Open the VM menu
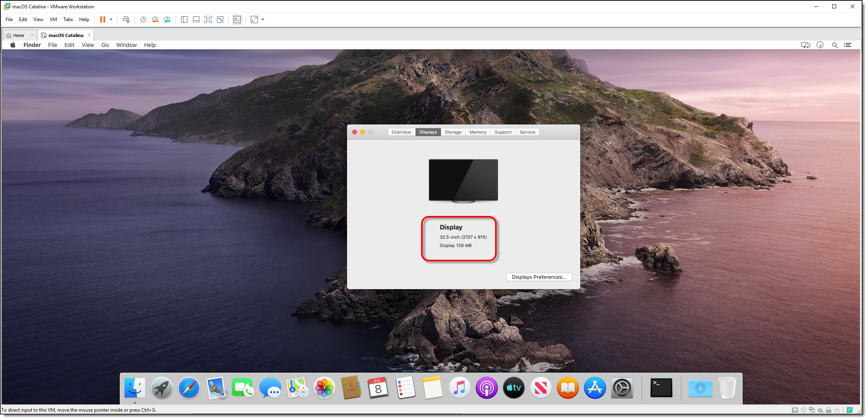The image size is (868, 420). click(53, 19)
